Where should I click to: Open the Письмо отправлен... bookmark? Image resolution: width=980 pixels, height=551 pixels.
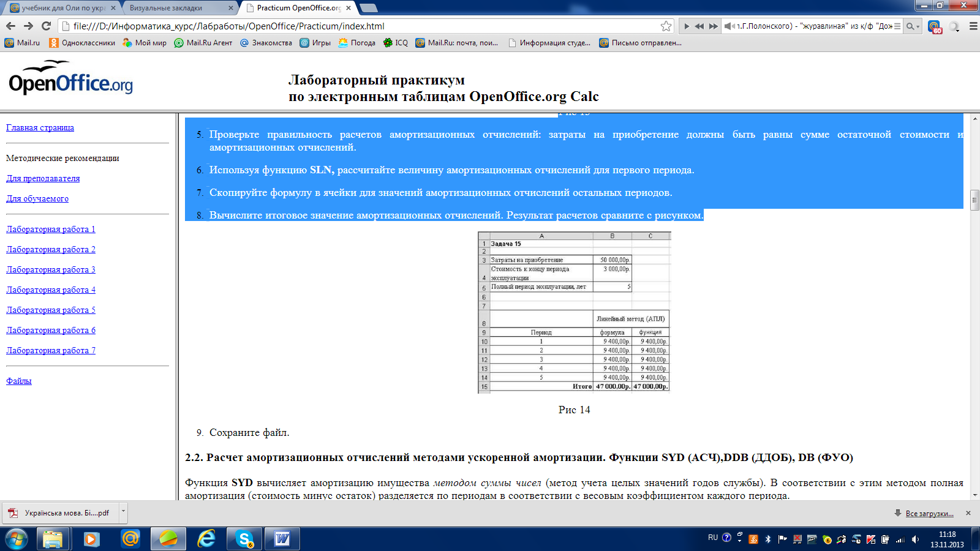pos(640,43)
